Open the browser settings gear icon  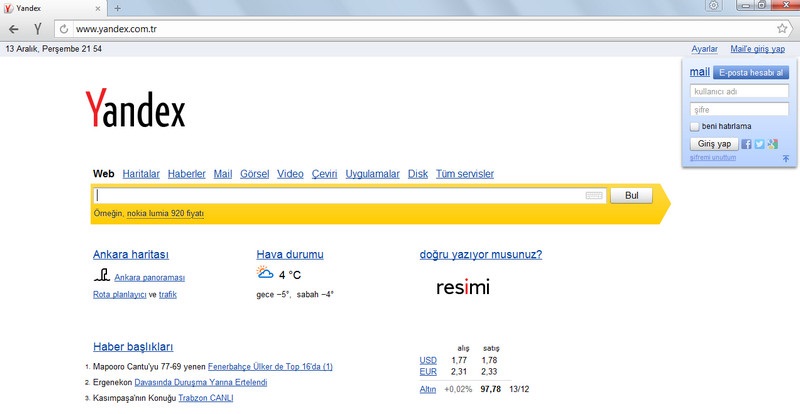714,6
